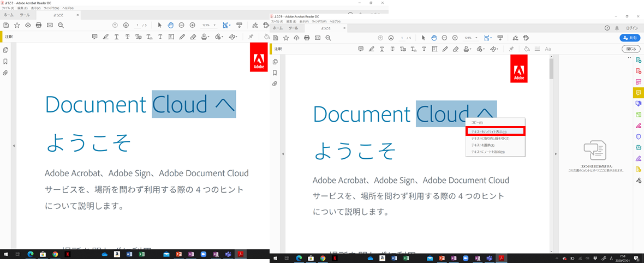Choose テキストにノートを追加 from context menu
The height and width of the screenshot is (263, 644).
point(496,152)
